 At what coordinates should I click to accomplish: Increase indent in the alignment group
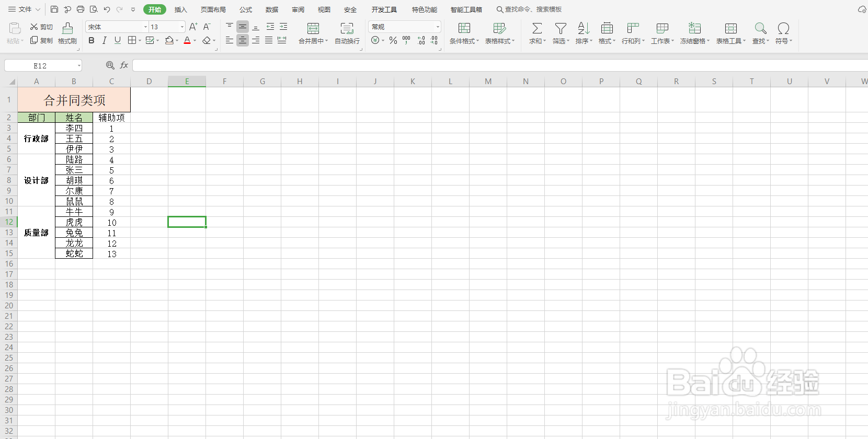coord(283,26)
